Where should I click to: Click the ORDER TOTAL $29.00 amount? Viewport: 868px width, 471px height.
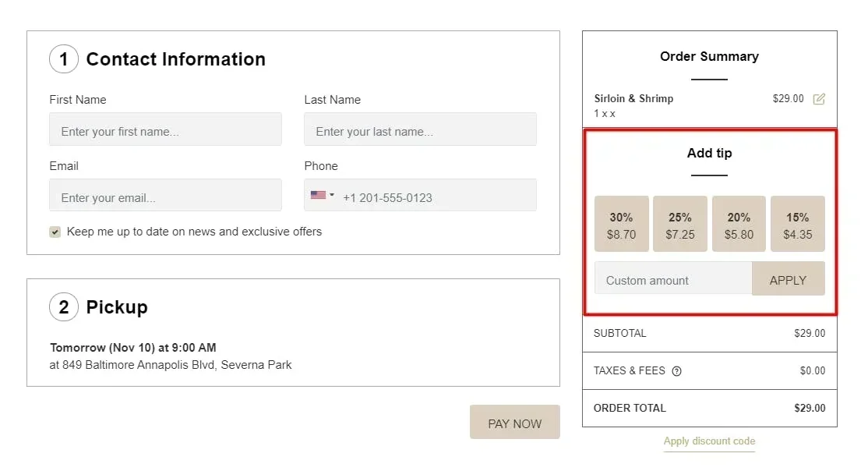[810, 409]
